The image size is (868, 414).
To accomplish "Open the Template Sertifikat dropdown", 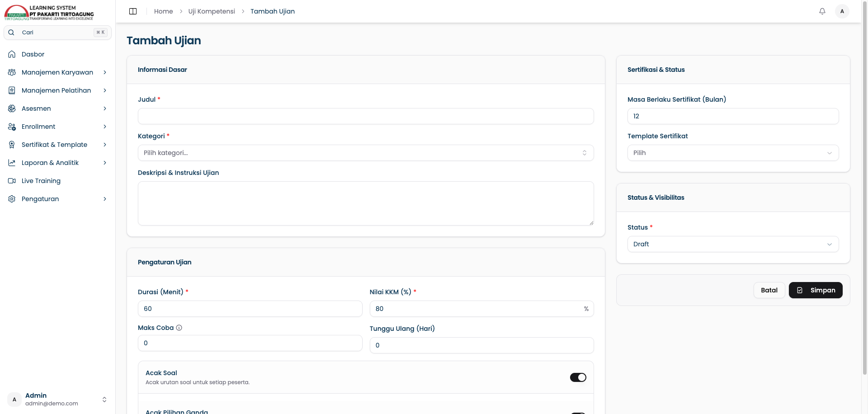I will (733, 153).
